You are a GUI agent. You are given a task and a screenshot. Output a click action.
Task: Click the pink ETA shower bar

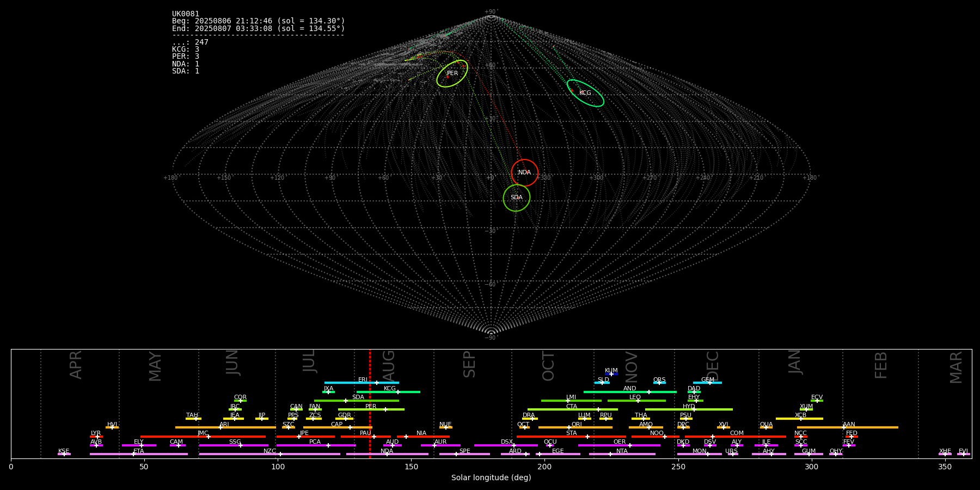pyautogui.click(x=139, y=454)
